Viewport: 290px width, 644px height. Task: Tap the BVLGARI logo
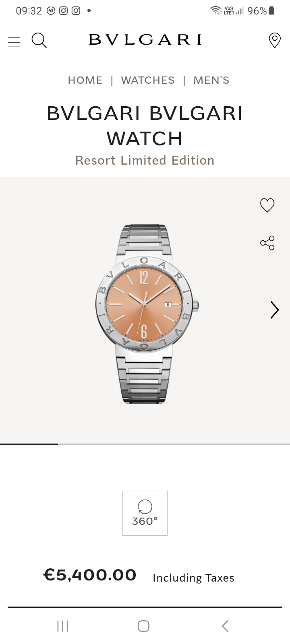(145, 39)
